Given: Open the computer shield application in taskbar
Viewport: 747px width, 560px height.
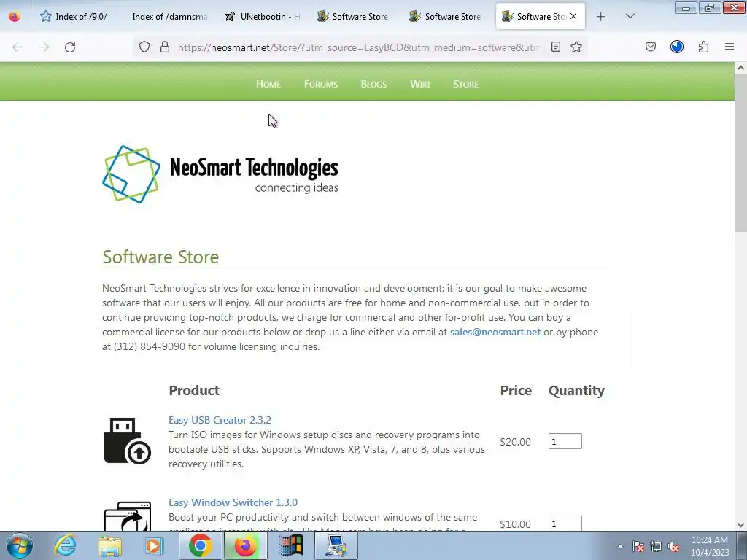Looking at the screenshot, I should point(336,545).
